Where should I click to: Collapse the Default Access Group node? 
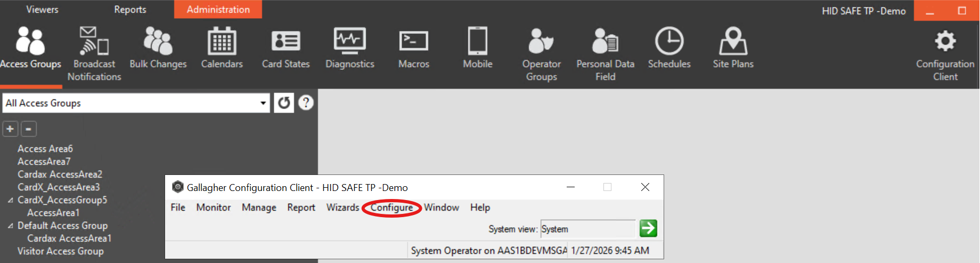(11, 226)
